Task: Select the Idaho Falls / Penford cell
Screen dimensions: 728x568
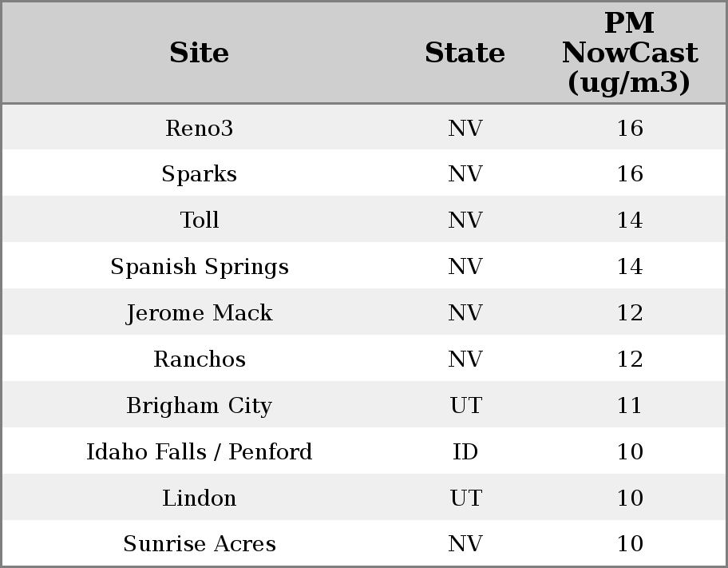Action: tap(199, 452)
